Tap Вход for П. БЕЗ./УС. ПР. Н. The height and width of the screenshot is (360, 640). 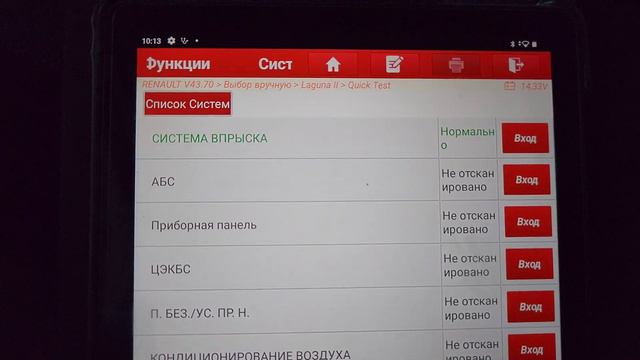pyautogui.click(x=531, y=307)
